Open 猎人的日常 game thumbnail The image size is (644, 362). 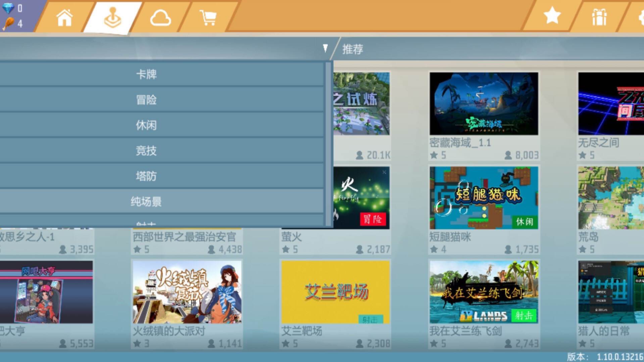pyautogui.click(x=611, y=292)
